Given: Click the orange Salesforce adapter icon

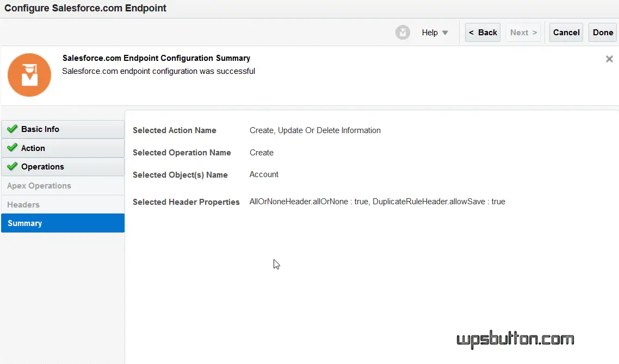Looking at the screenshot, I should pyautogui.click(x=29, y=75).
